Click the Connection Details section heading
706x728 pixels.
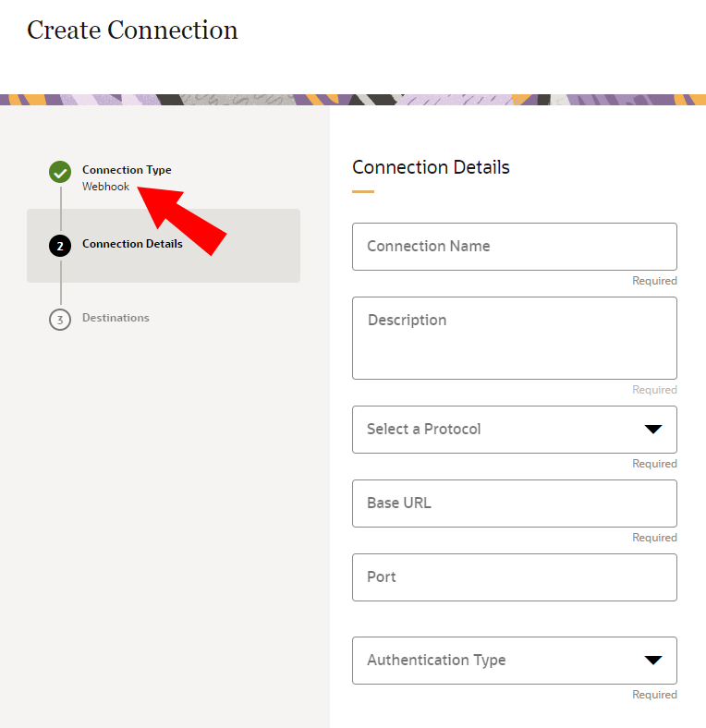[431, 167]
